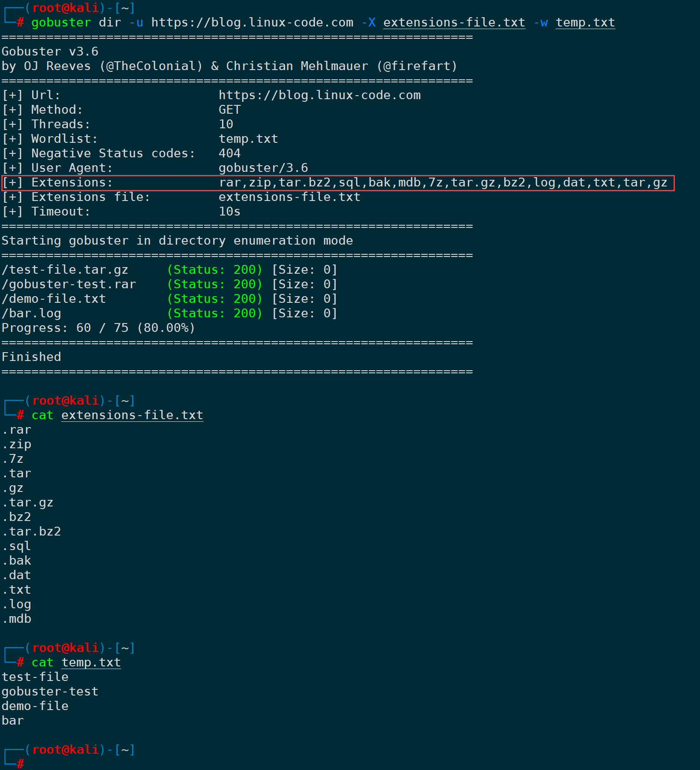The height and width of the screenshot is (770, 700).
Task: Click the .mdb line in file output
Action: pyautogui.click(x=16, y=619)
